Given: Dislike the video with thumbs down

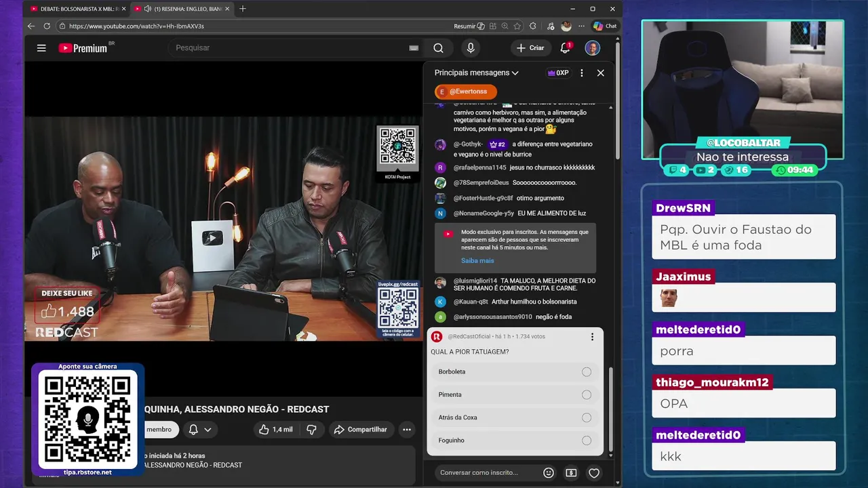Looking at the screenshot, I should pyautogui.click(x=311, y=430).
